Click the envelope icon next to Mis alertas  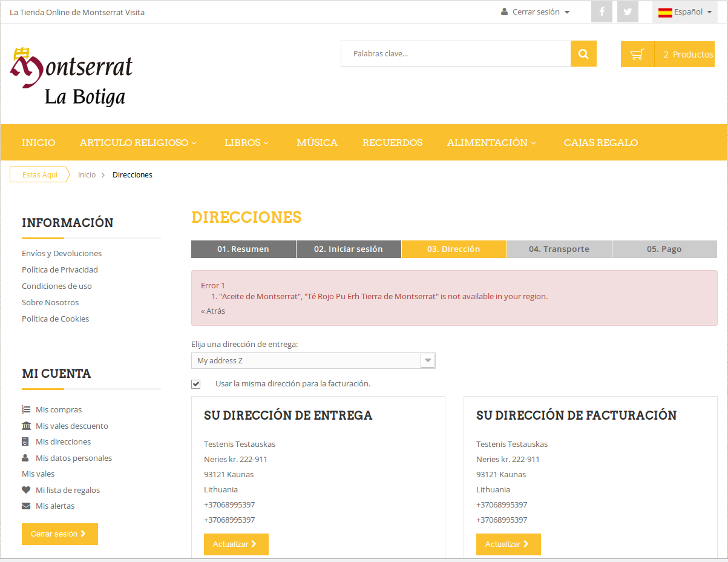[x=26, y=506]
